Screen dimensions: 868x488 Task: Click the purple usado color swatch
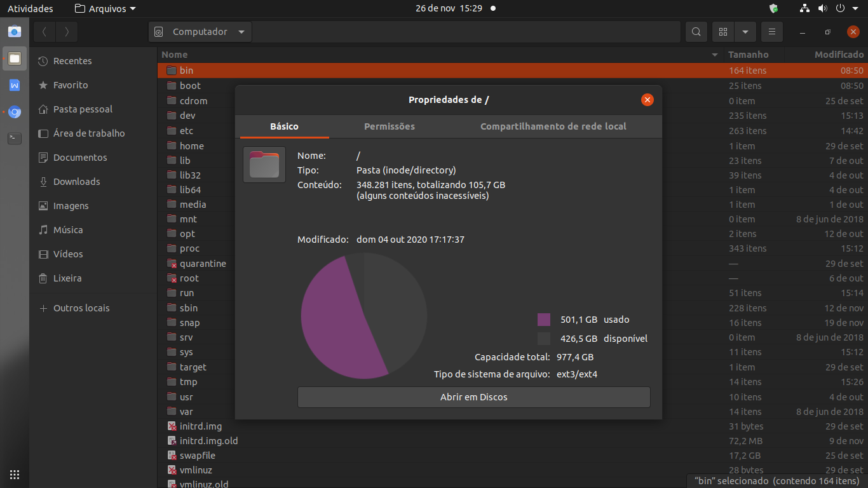[543, 320]
